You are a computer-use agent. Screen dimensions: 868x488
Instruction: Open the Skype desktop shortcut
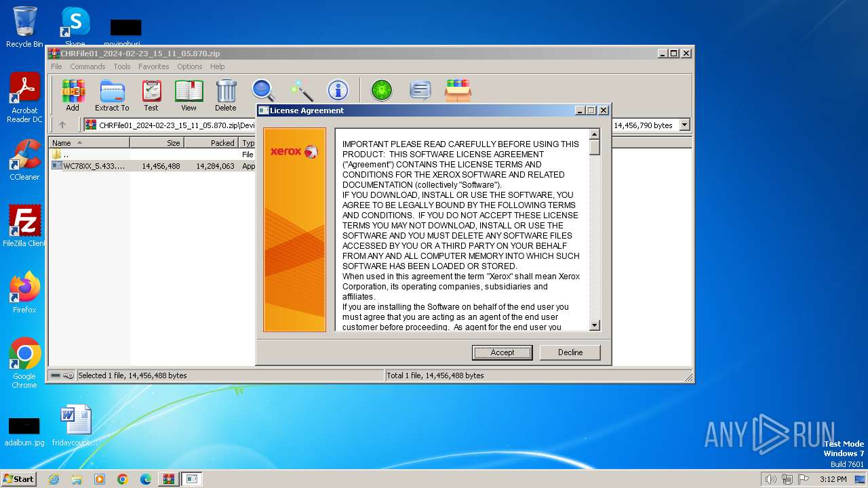pyautogui.click(x=75, y=27)
